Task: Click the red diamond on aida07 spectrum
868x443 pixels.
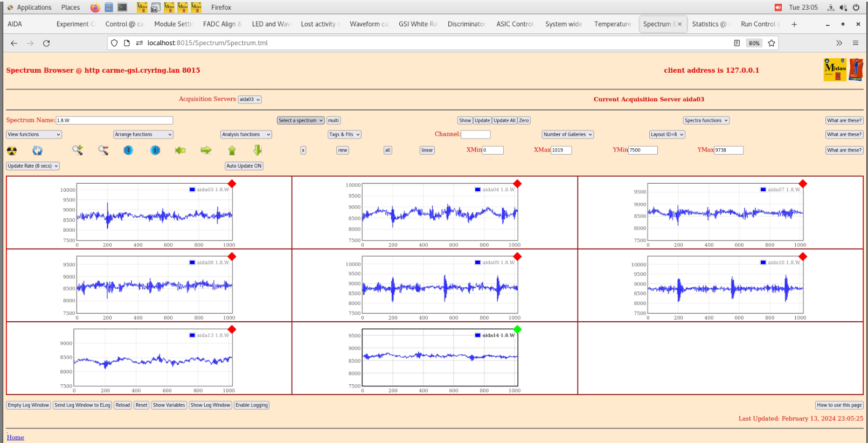Action: [x=803, y=184]
